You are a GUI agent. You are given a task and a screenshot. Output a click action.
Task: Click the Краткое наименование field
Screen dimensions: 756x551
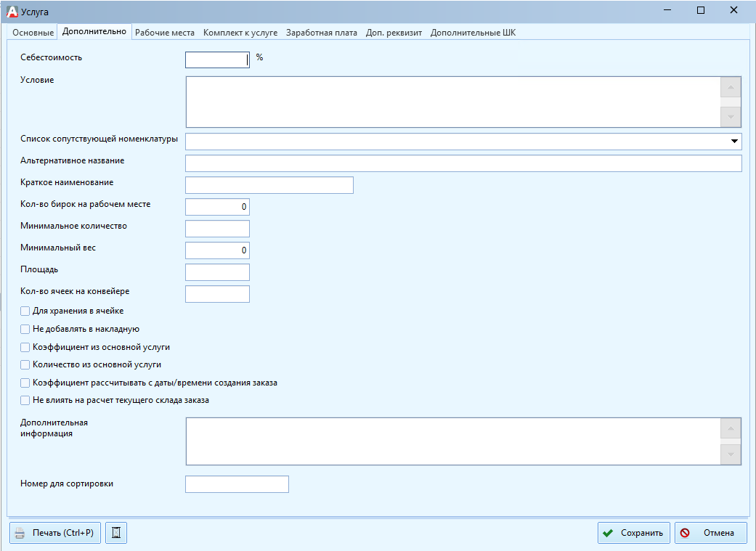tap(269, 185)
